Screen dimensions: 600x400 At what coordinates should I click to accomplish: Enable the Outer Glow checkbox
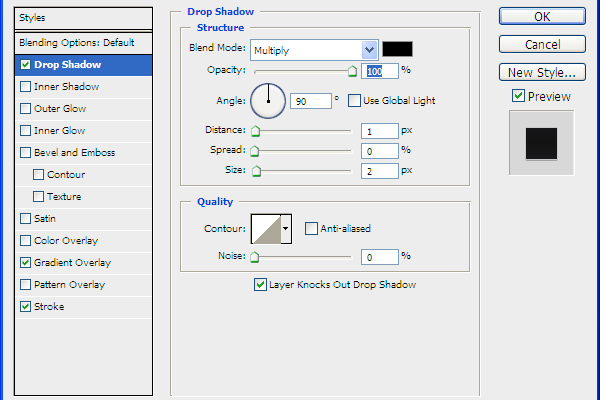25,109
